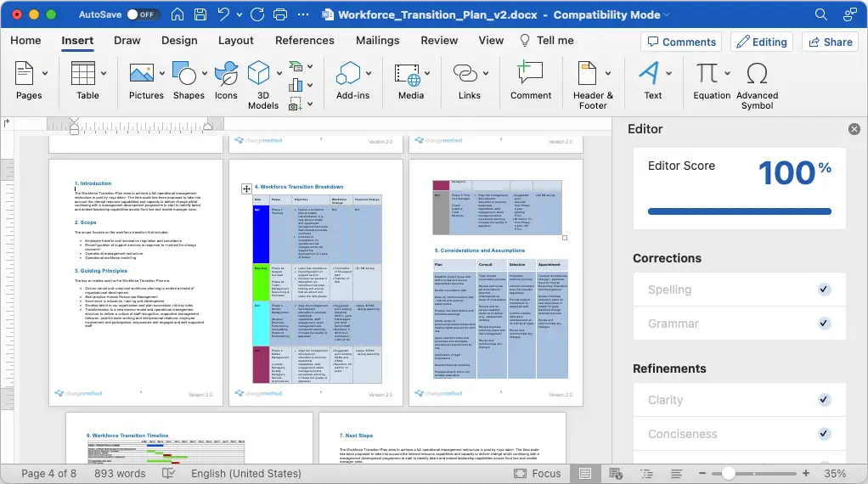Click the Media icon

[x=408, y=75]
